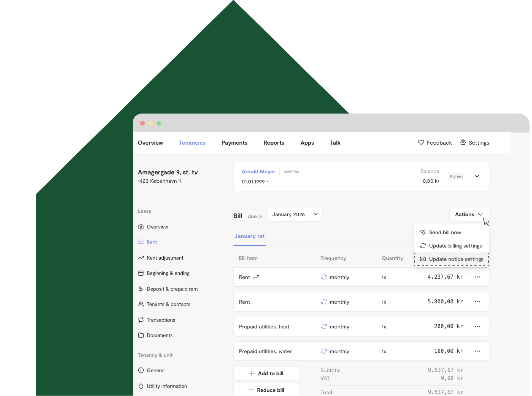Click the droplet icon for Utility information
The image size is (532, 396).
[141, 386]
